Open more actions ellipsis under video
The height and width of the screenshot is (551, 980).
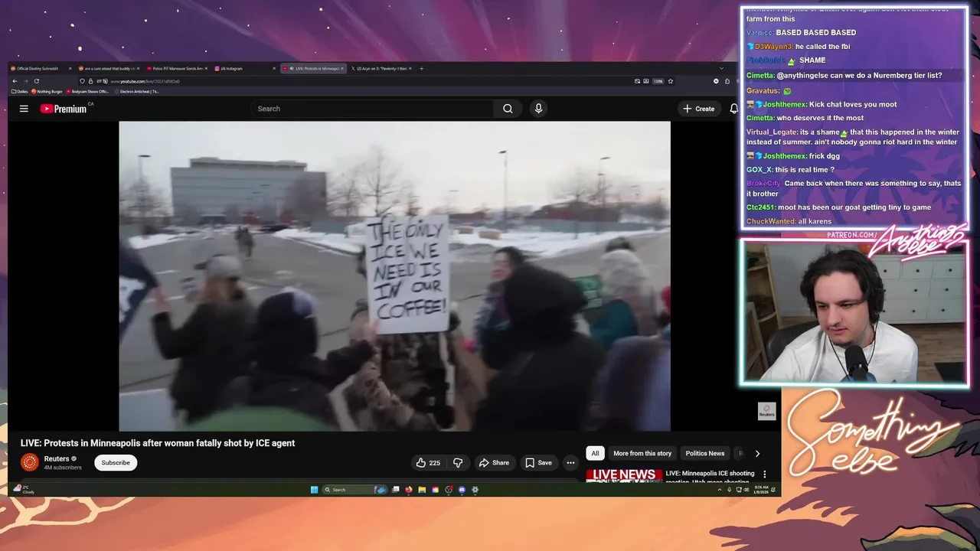570,462
